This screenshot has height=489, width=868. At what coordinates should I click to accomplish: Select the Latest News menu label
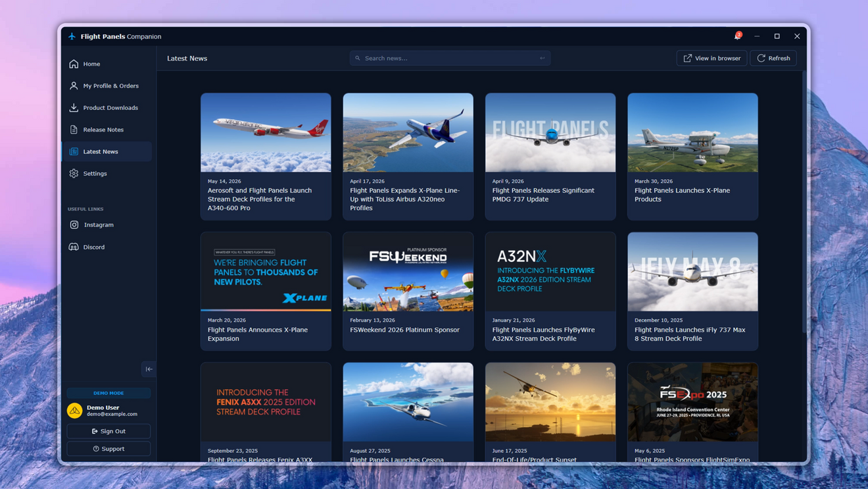(101, 151)
